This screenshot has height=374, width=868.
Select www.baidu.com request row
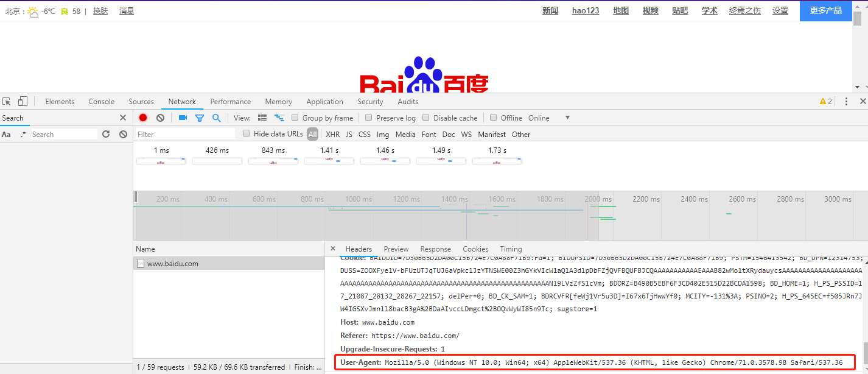coord(229,264)
